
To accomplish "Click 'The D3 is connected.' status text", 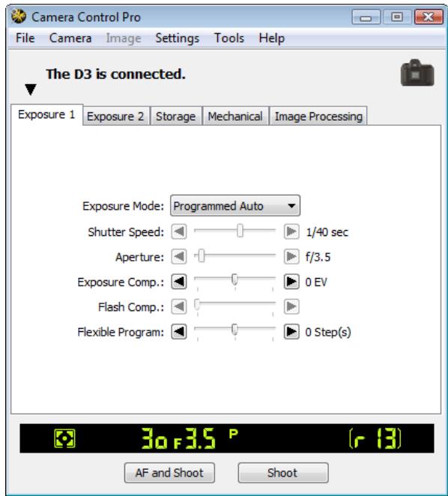I will [x=116, y=74].
